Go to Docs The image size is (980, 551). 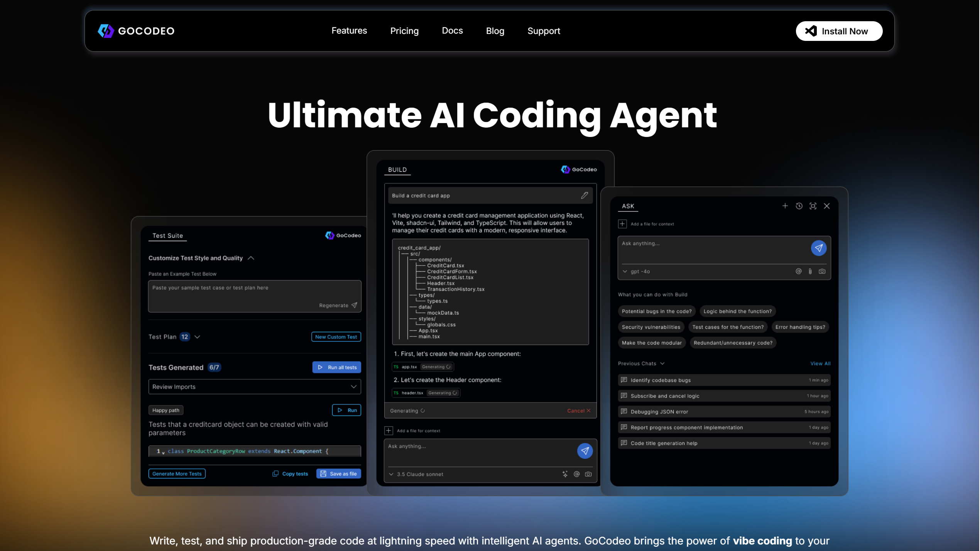[x=452, y=31]
